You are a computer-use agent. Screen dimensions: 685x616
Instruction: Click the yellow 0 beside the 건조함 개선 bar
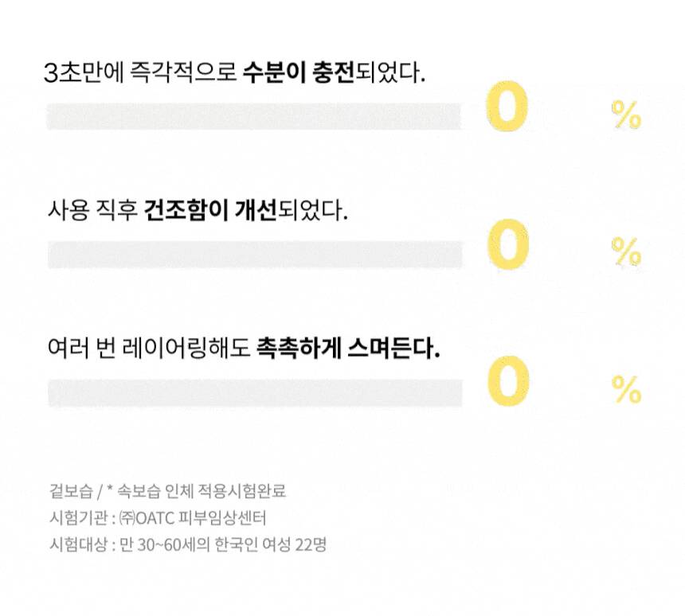point(507,247)
